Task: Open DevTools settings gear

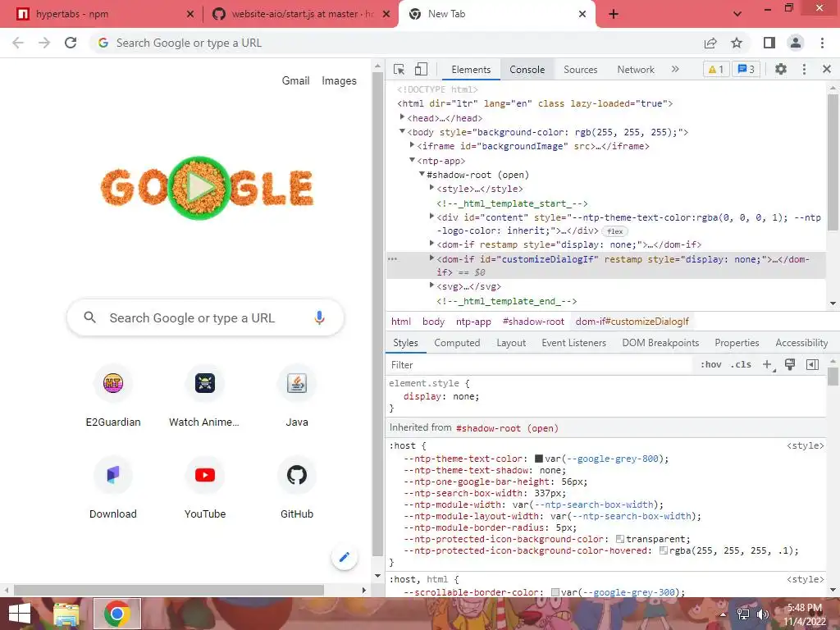Action: [x=781, y=69]
